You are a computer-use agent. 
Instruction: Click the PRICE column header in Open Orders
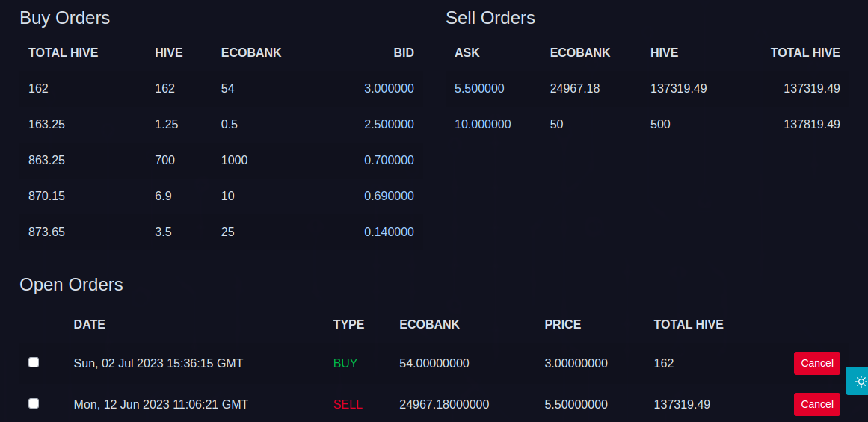coord(562,325)
